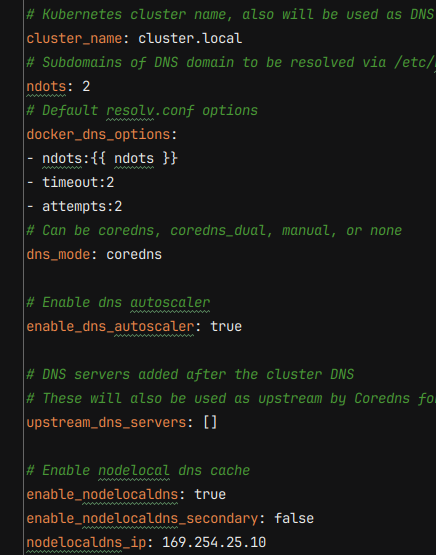Click the nodelocaldns_ip key
Viewport: 436px width, 555px height.
coord(86,543)
